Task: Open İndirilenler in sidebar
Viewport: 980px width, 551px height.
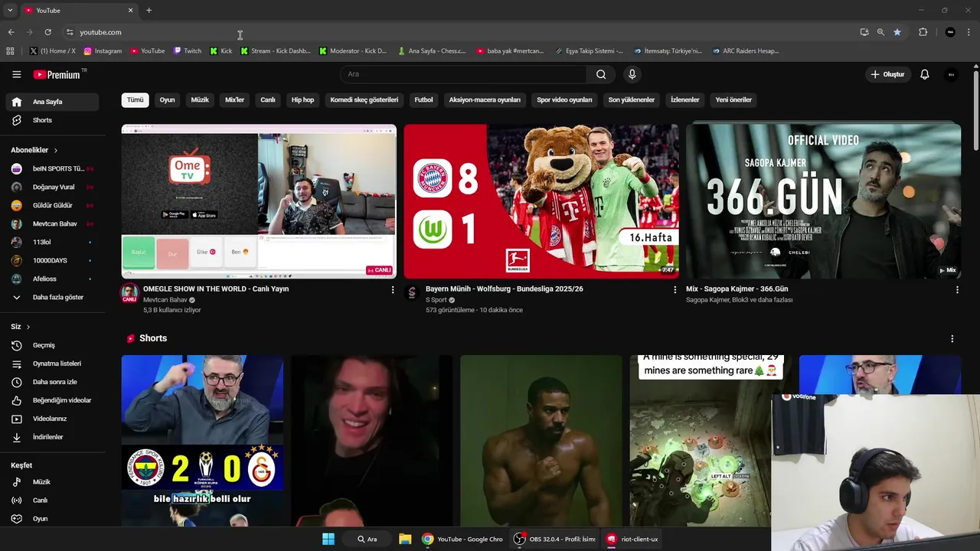Action: coord(52,437)
